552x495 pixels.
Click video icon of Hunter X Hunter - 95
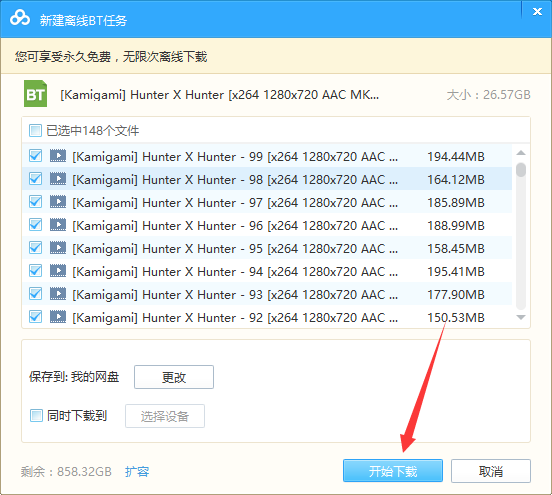(x=58, y=248)
